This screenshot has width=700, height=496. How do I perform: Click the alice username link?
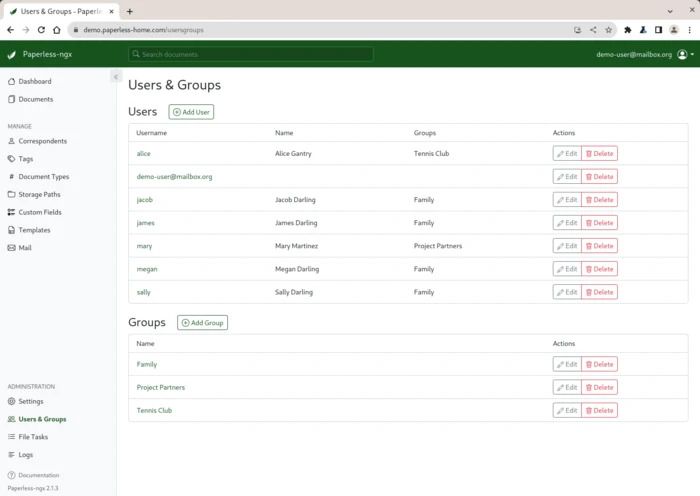click(x=144, y=154)
